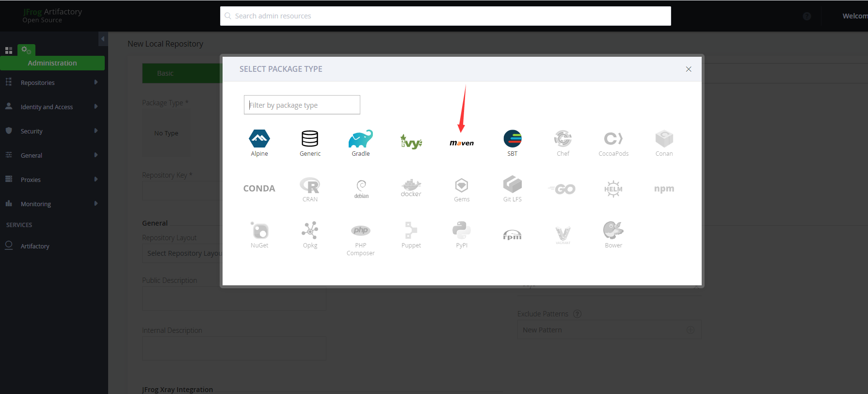Open the Basic tab
Viewport: 868px width, 394px height.
(182, 73)
